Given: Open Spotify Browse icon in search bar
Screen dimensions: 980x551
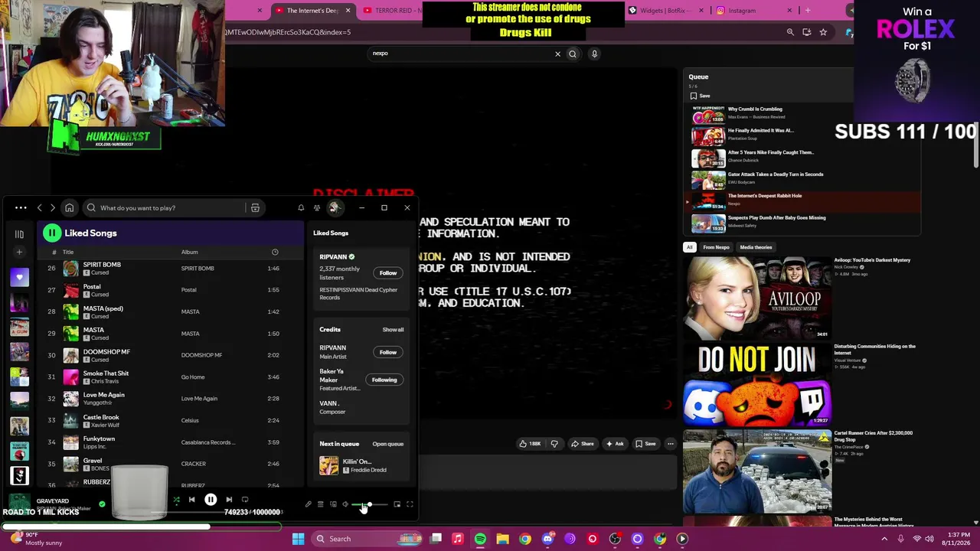Looking at the screenshot, I should point(255,207).
